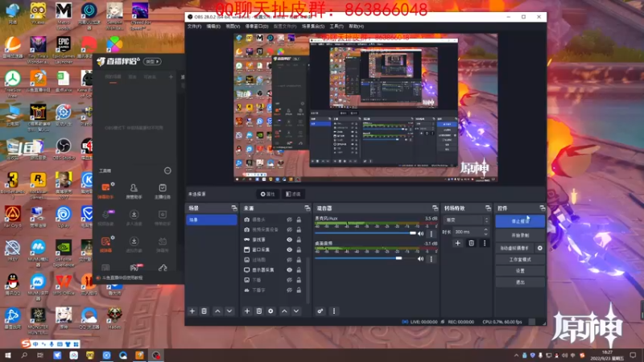Viewport: 644px width, 362px height.
Task: Click 开始录制 button
Action: point(520,235)
